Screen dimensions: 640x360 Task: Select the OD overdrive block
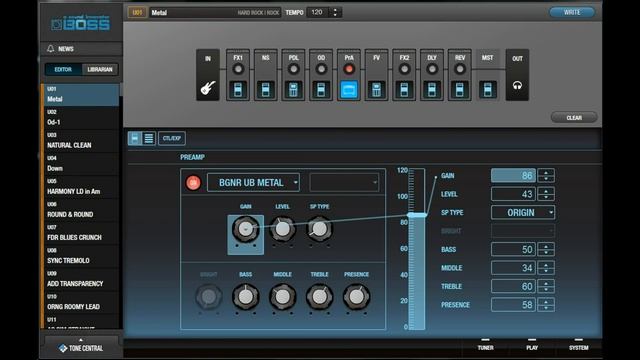point(321,75)
